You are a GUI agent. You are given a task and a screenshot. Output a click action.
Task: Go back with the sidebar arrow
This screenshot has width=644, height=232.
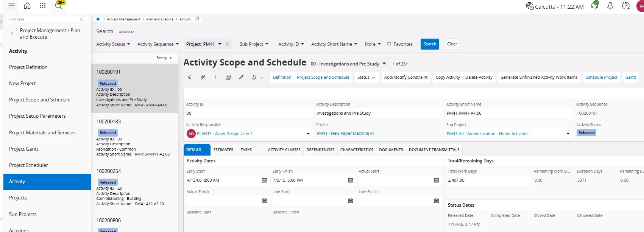click(12, 34)
